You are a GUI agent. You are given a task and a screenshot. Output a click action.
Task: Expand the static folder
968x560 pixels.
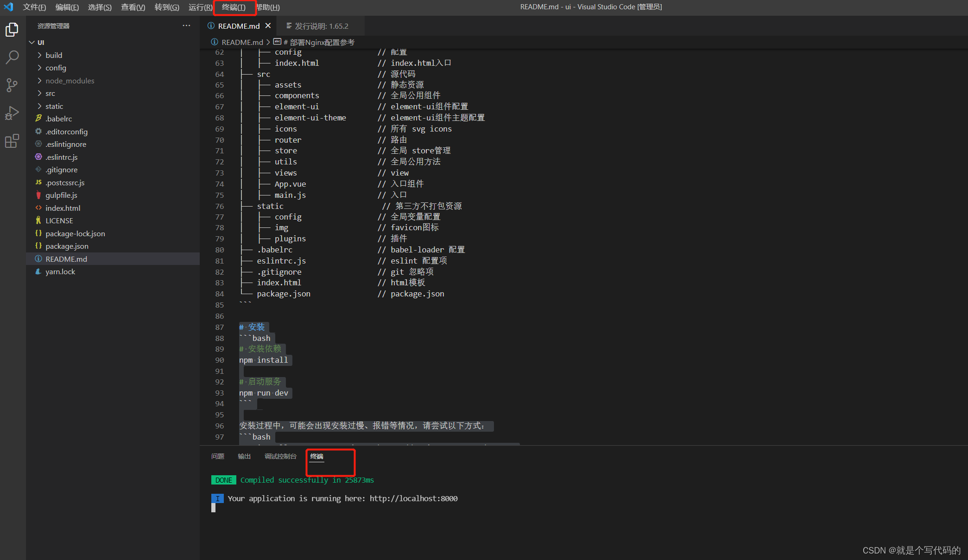[x=39, y=106]
